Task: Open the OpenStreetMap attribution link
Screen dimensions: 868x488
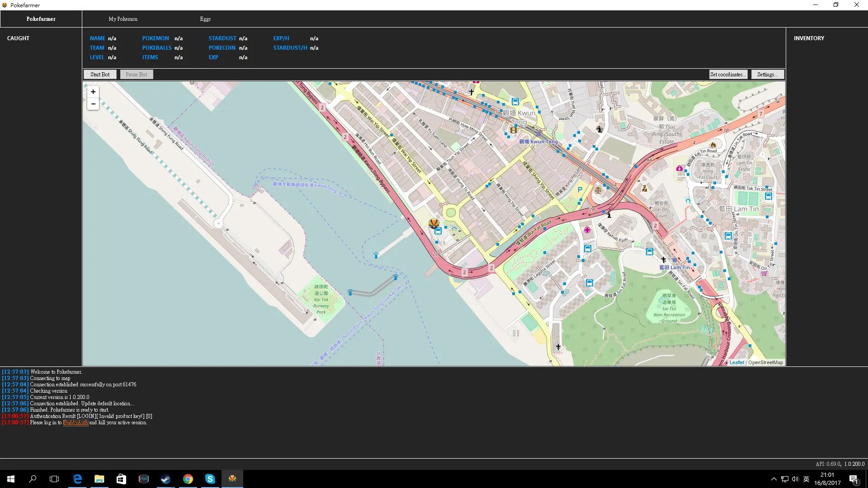Action: click(x=765, y=362)
